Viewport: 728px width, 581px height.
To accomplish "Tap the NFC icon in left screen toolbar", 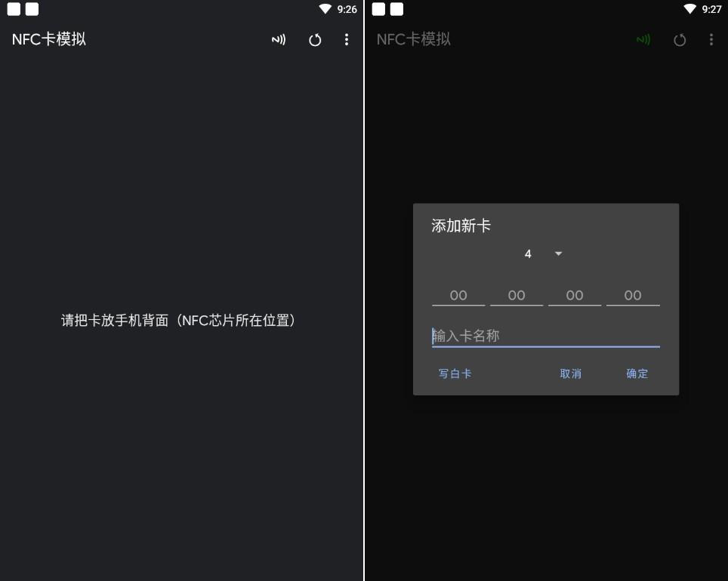I will click(x=279, y=40).
